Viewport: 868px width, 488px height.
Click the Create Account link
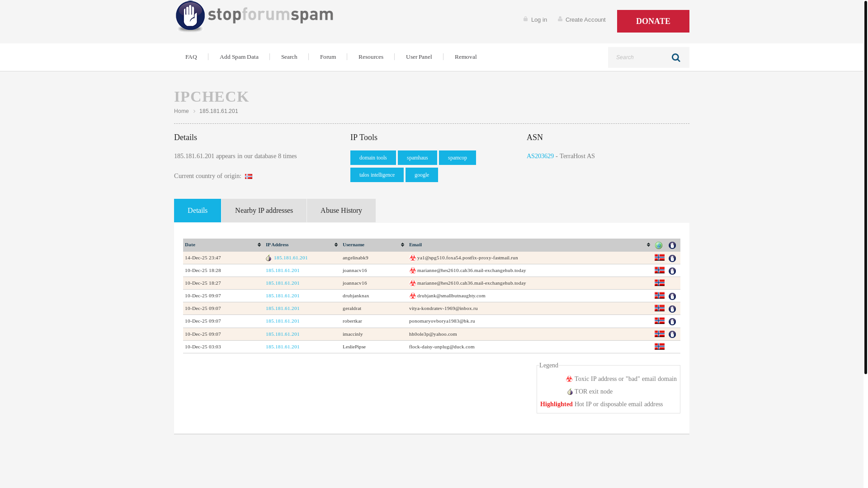tap(585, 20)
